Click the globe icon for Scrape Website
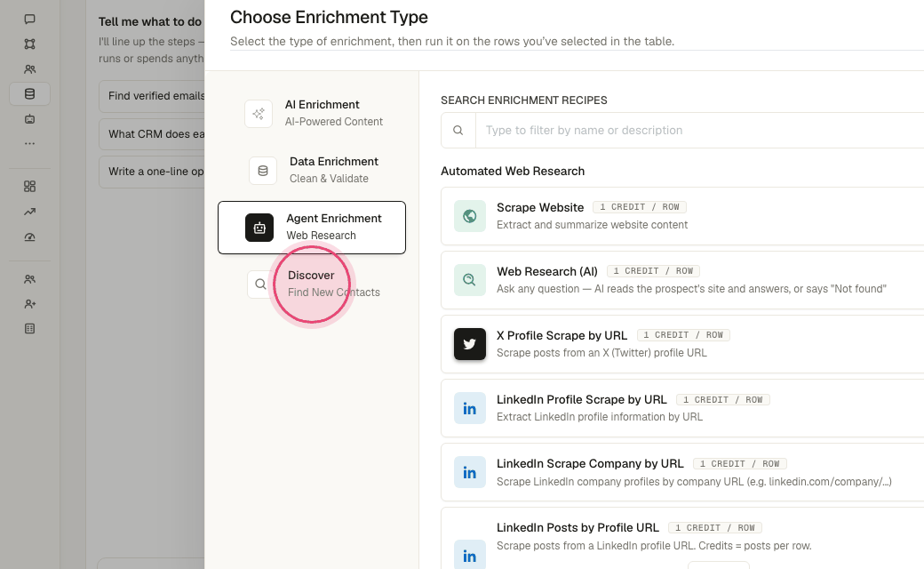The height and width of the screenshot is (569, 924). point(470,216)
